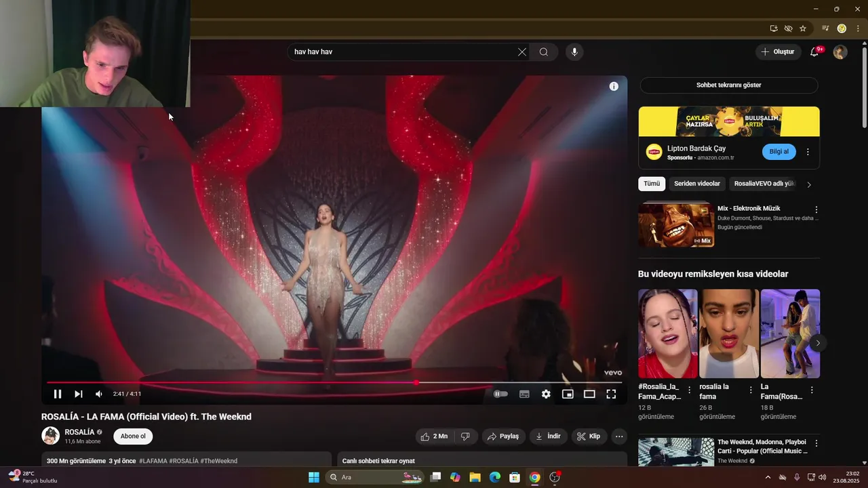Click the #TheWeeknd hashtag link
Viewport: 868px width, 488px height.
click(x=219, y=461)
